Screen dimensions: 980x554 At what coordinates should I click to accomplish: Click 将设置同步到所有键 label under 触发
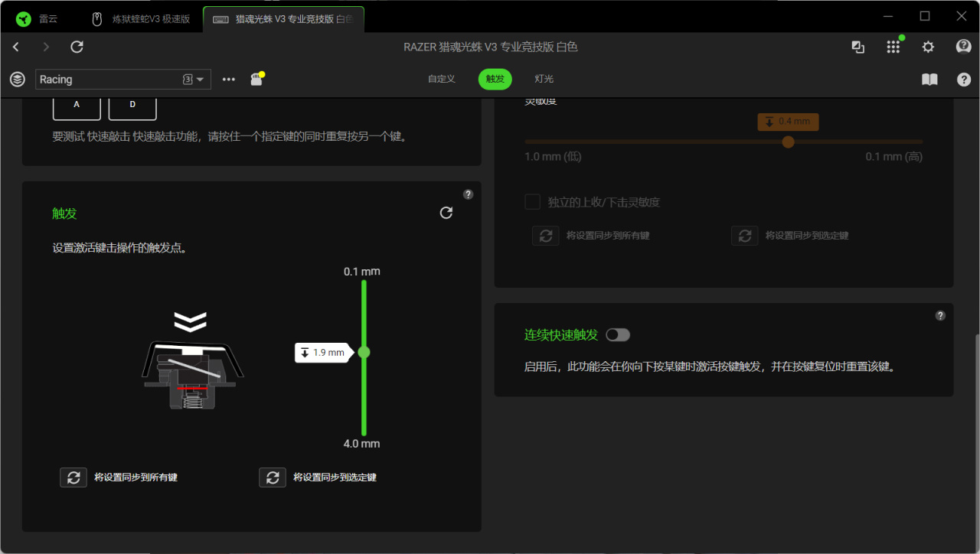click(x=136, y=477)
